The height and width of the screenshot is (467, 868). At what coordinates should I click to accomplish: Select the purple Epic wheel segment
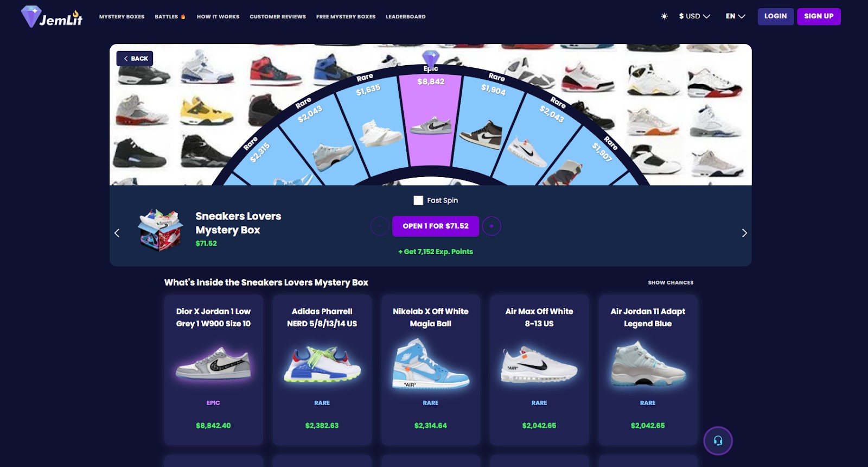coord(431,119)
